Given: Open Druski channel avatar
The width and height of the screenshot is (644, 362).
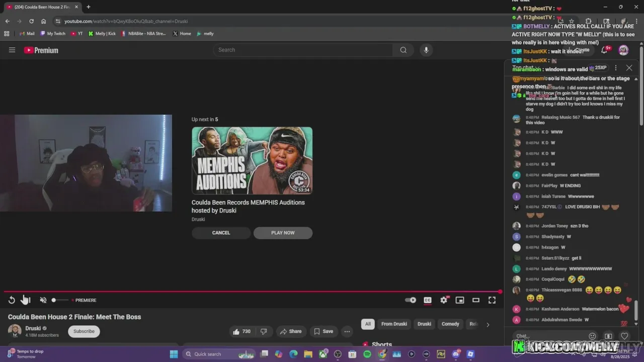Looking at the screenshot, I should [15, 331].
